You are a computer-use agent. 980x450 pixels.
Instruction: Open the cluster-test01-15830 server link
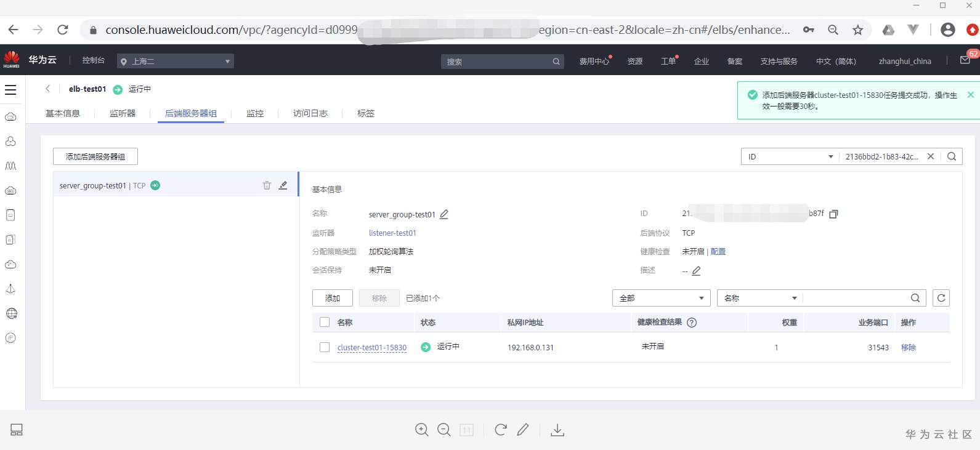pyautogui.click(x=372, y=347)
